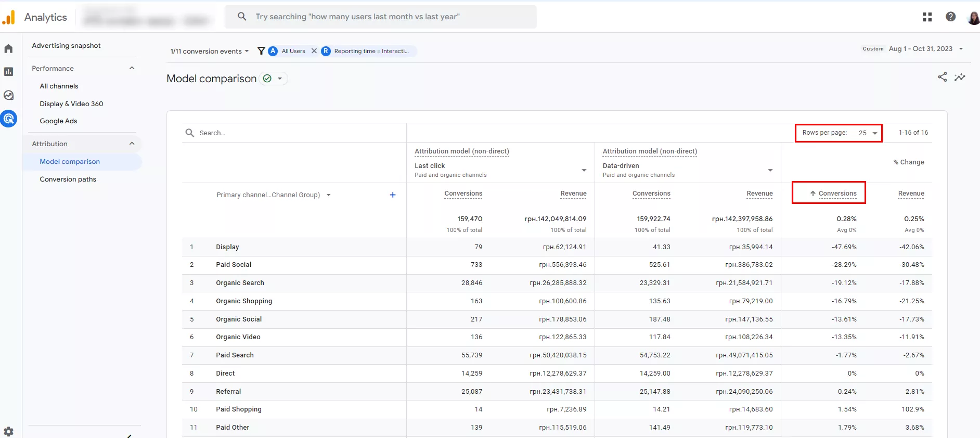Click the Paid Other row label
980x438 pixels.
(x=233, y=428)
